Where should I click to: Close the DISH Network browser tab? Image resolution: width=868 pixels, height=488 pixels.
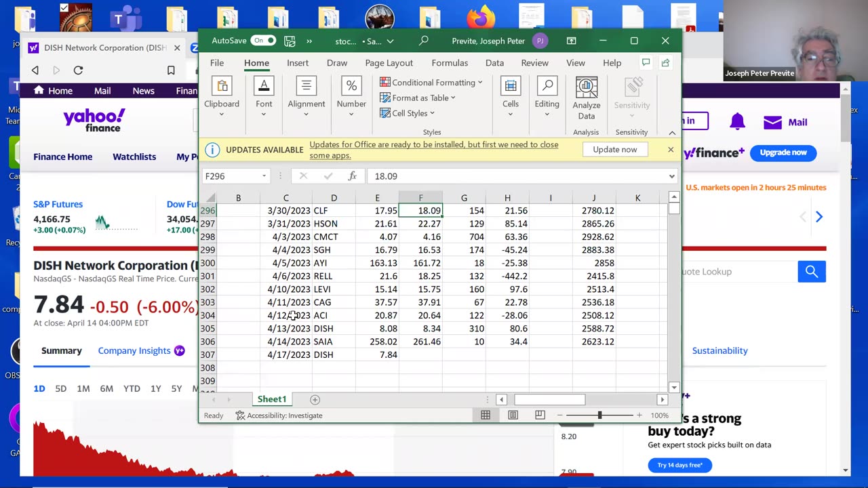pos(177,47)
